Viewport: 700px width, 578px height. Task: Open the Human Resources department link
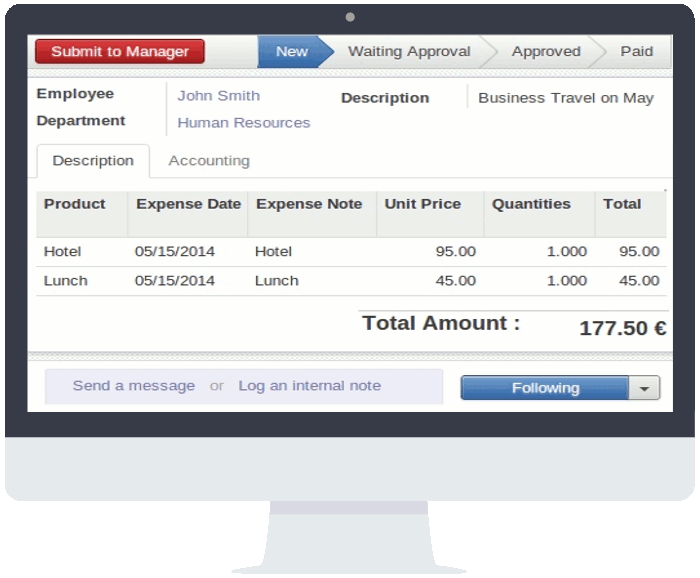coord(243,123)
